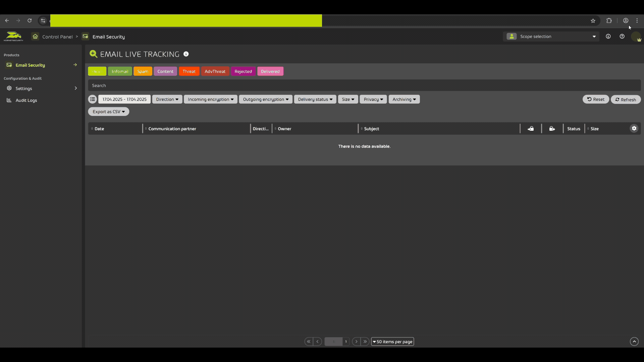
Task: Open the Control Panel home icon
Action: (35, 36)
